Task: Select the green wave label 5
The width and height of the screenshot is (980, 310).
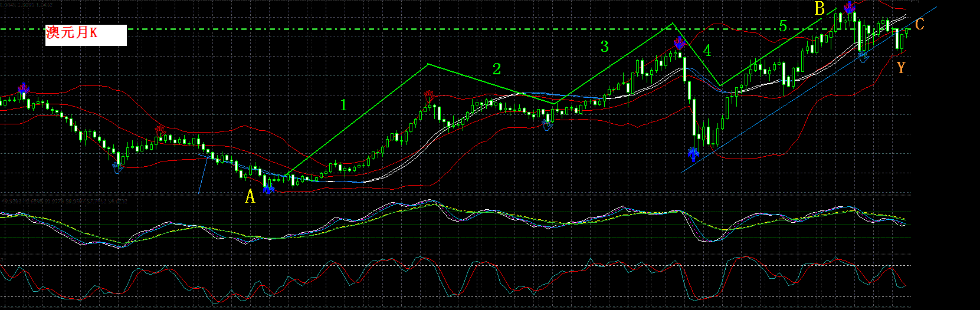Action: tap(783, 26)
